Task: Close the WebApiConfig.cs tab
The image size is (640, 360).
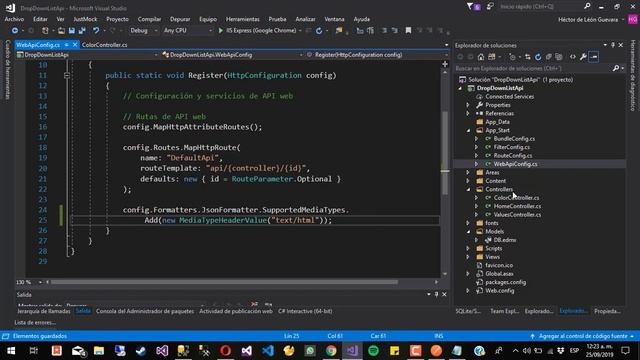Action: tap(75, 45)
